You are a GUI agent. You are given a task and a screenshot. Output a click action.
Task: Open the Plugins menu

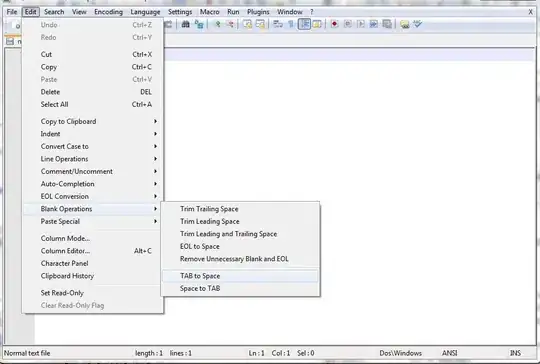(x=258, y=12)
